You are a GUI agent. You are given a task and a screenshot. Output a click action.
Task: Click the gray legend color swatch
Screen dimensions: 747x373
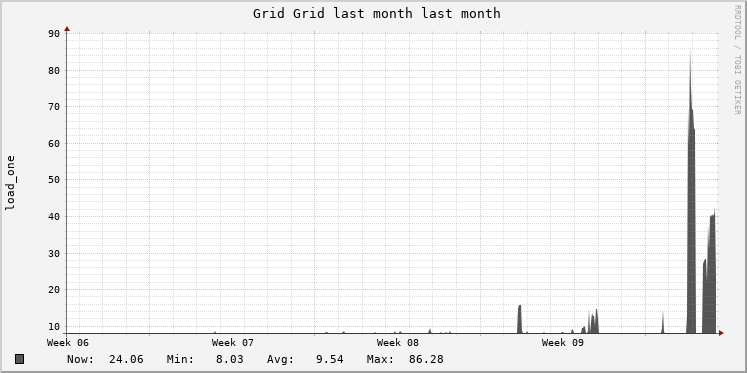pos(19,359)
